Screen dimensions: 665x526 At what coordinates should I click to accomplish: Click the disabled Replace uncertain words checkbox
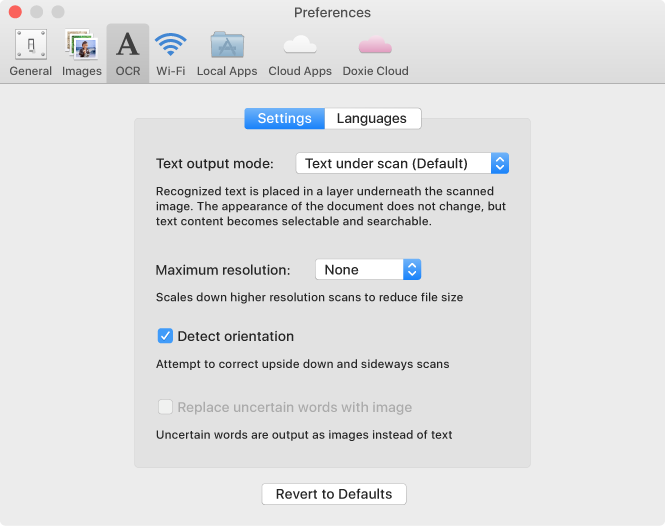pyautogui.click(x=165, y=407)
